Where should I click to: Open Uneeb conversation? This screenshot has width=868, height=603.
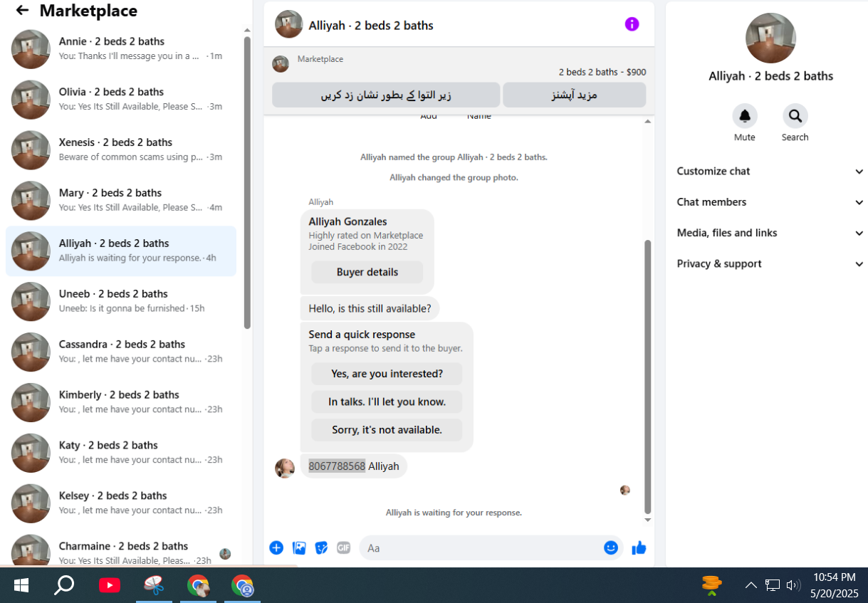(121, 301)
